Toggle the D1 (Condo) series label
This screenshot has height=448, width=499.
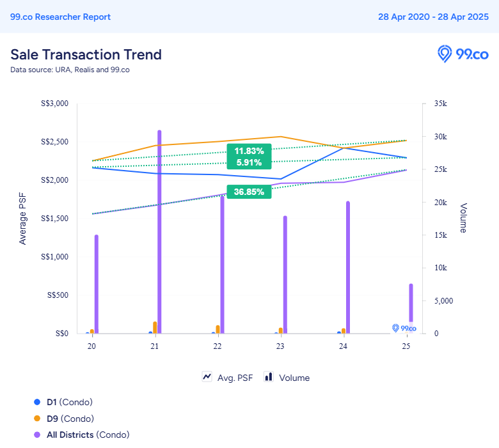69,402
